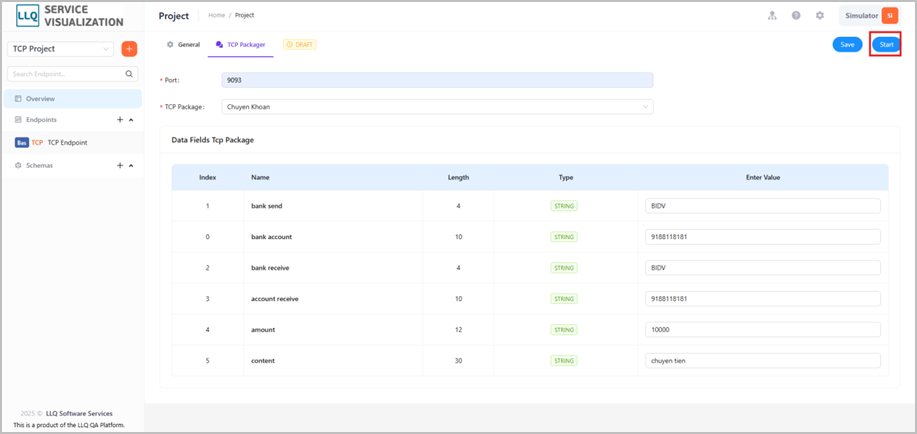Select the TCP Packager tab
The height and width of the screenshot is (434, 917).
(240, 44)
